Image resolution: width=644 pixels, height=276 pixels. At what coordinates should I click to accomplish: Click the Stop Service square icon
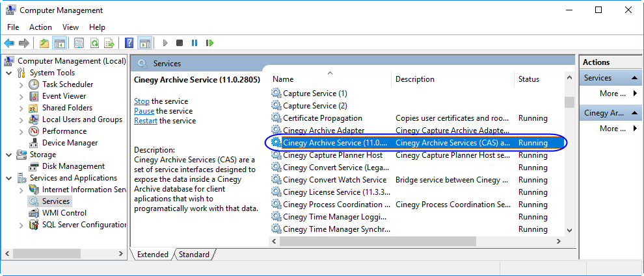180,43
